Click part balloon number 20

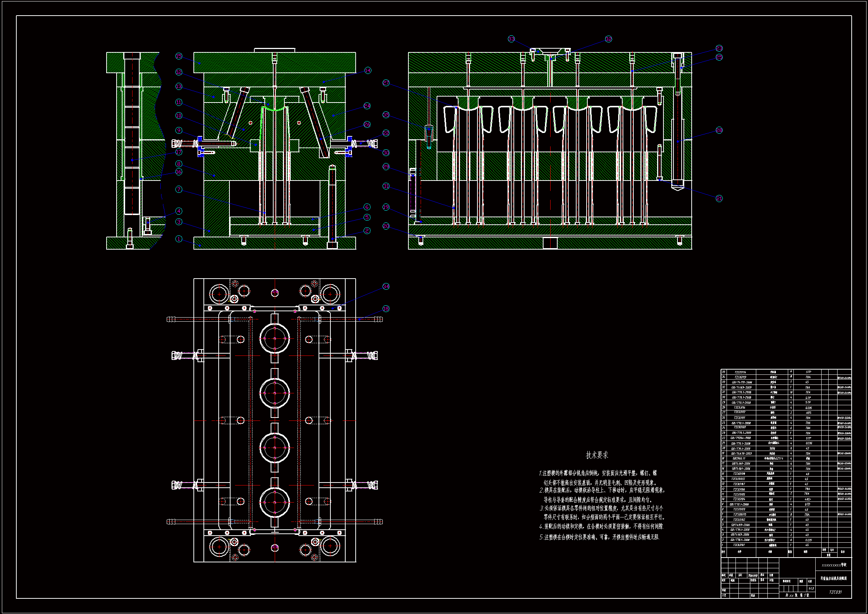[386, 226]
